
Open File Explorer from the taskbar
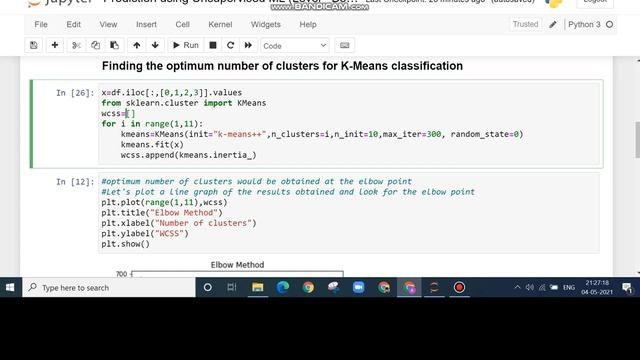coord(258,288)
